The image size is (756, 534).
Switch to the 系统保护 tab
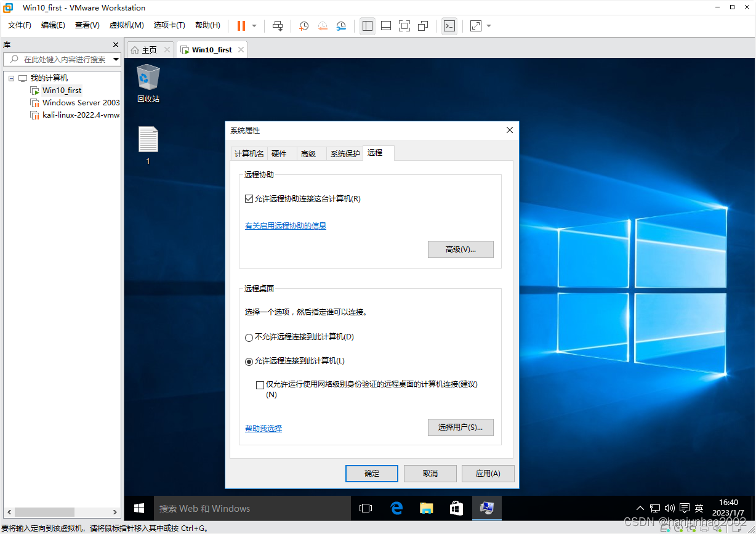click(x=345, y=154)
